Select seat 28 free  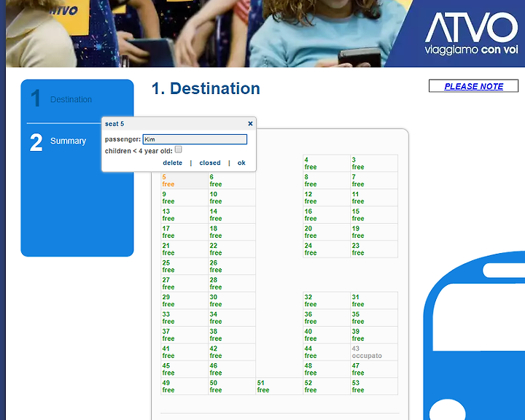click(232, 284)
